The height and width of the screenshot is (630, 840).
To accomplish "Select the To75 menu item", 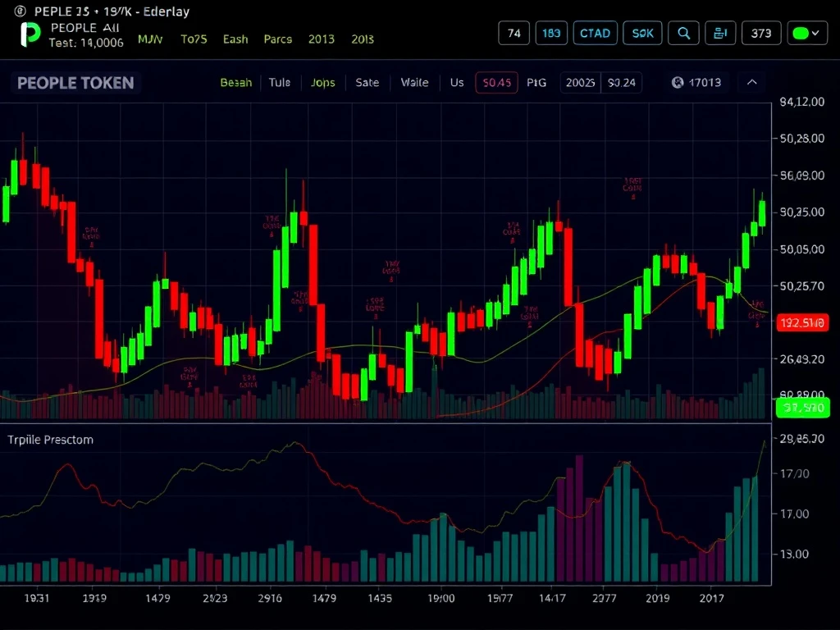I will tap(194, 39).
